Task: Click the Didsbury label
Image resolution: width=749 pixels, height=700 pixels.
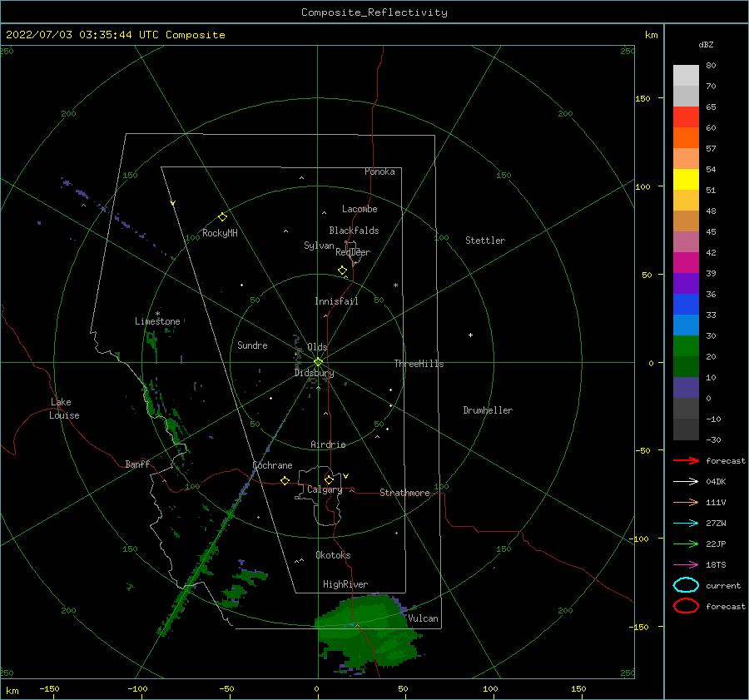Action: [315, 373]
